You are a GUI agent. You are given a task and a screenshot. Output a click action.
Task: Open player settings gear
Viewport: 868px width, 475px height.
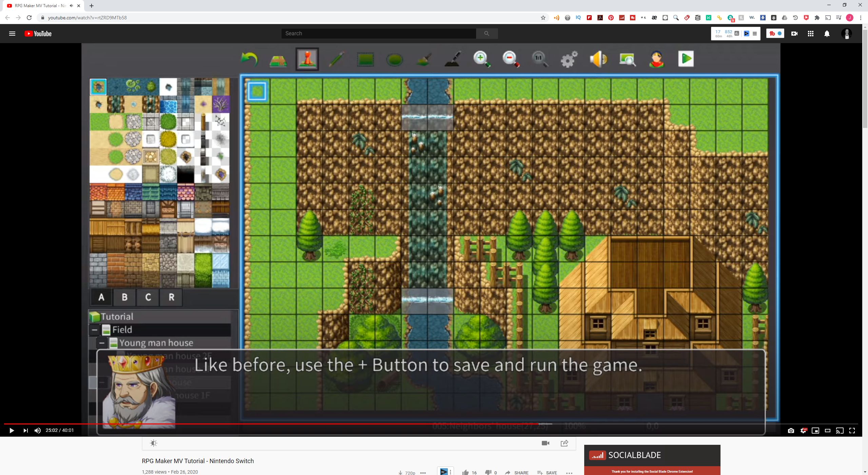tap(803, 431)
